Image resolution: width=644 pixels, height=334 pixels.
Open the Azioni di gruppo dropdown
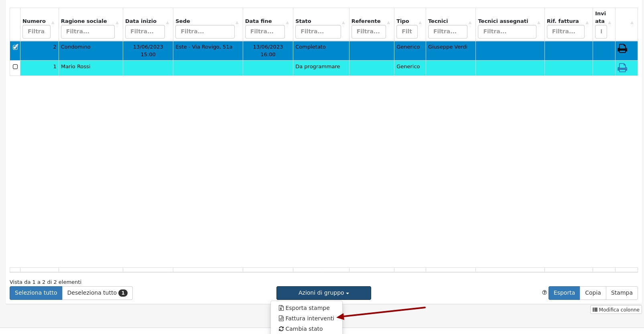coord(323,293)
